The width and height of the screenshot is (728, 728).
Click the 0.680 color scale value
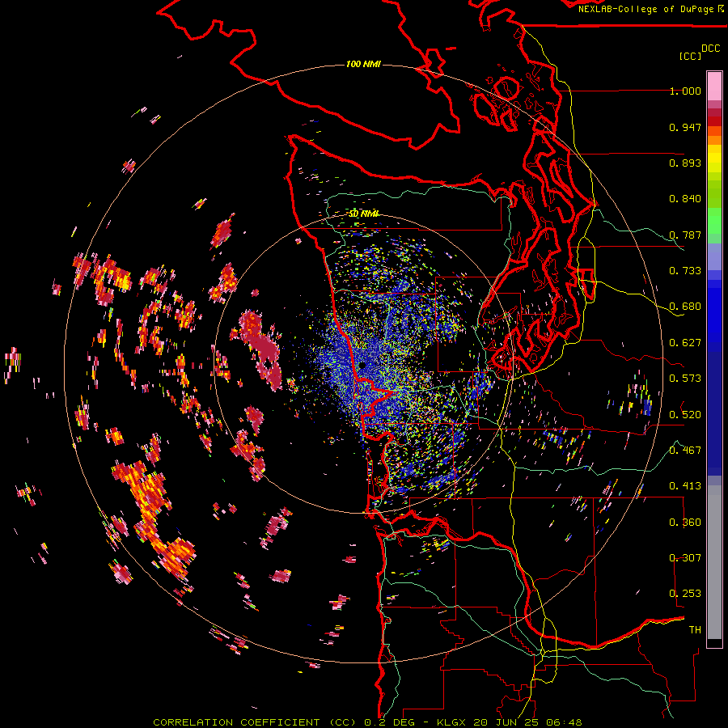pyautogui.click(x=685, y=307)
